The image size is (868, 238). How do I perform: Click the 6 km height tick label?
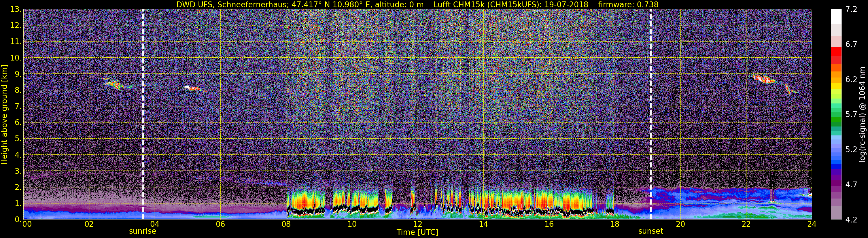click(18, 123)
